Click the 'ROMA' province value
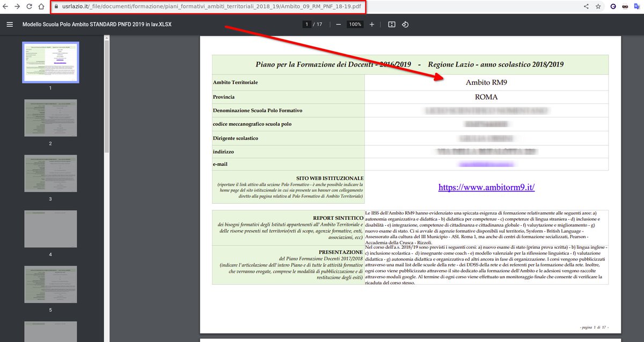The image size is (644, 342). 487,97
